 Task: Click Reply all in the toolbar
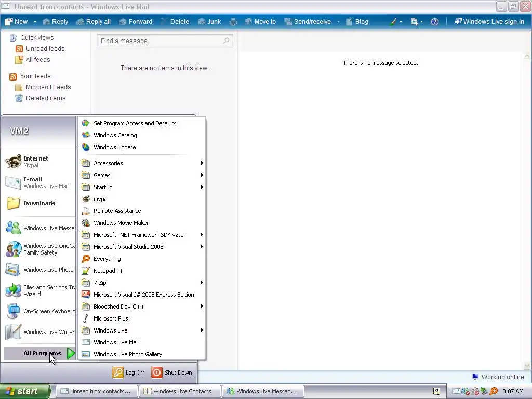pyautogui.click(x=94, y=22)
